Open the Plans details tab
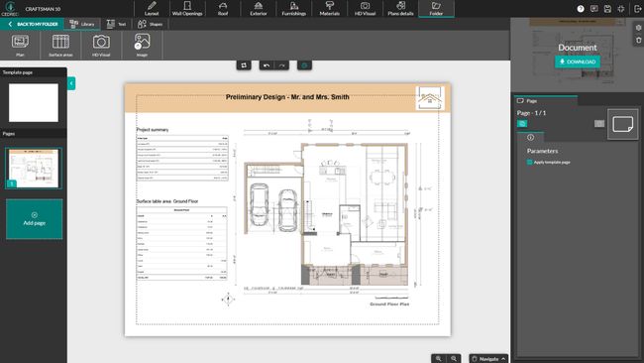This screenshot has height=363, width=644. pos(400,9)
